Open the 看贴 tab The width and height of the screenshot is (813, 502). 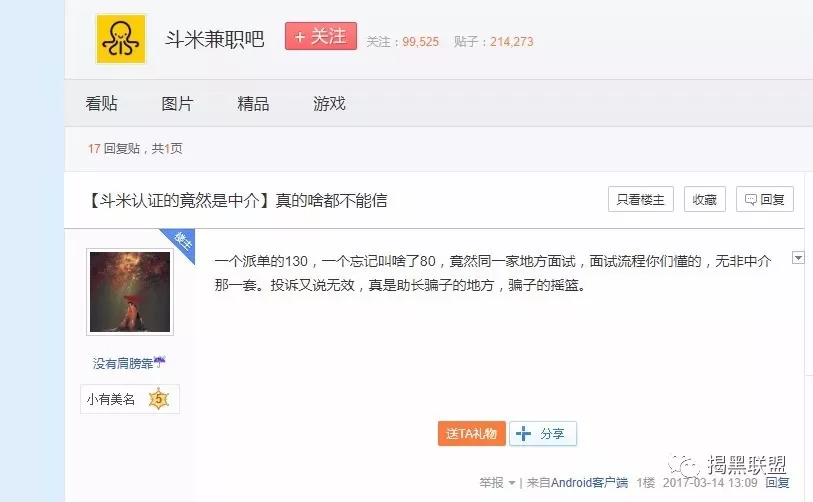[101, 104]
